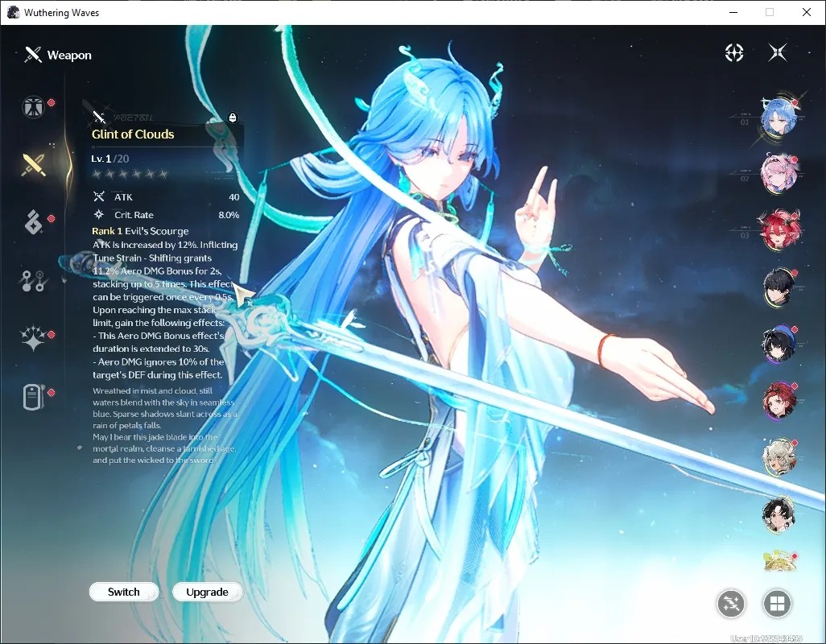The width and height of the screenshot is (826, 644).
Task: Open the skill tree nodes icon
Action: pos(33,281)
